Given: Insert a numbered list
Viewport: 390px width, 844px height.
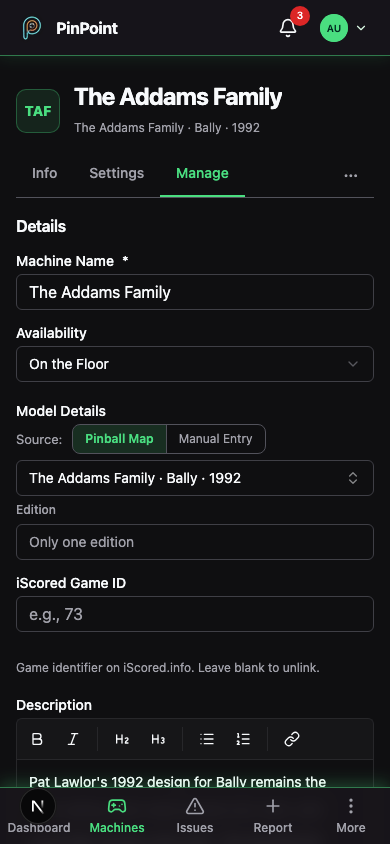Looking at the screenshot, I should click(243, 739).
